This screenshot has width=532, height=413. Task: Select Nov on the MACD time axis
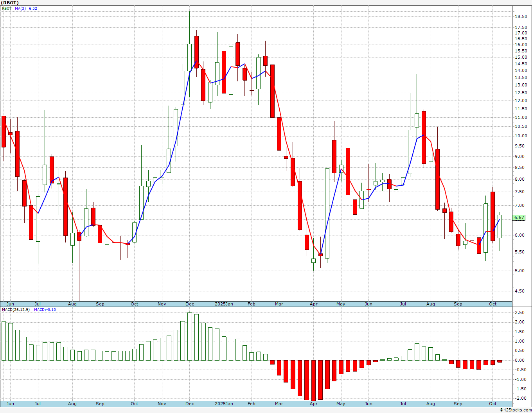[162, 404]
